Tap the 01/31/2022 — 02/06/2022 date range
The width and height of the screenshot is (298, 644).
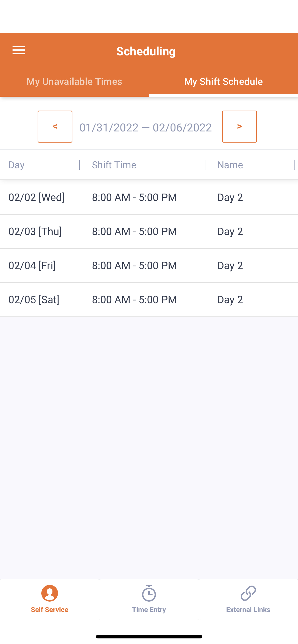[146, 128]
